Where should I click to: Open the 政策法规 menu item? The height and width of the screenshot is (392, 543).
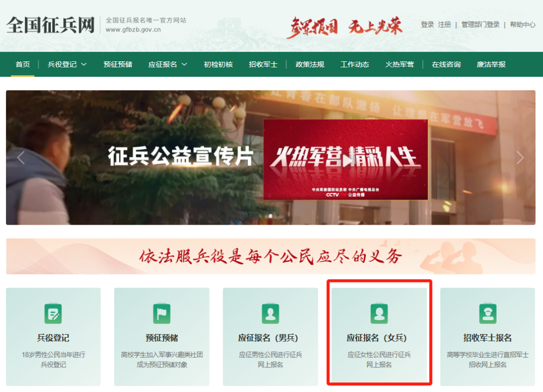309,64
